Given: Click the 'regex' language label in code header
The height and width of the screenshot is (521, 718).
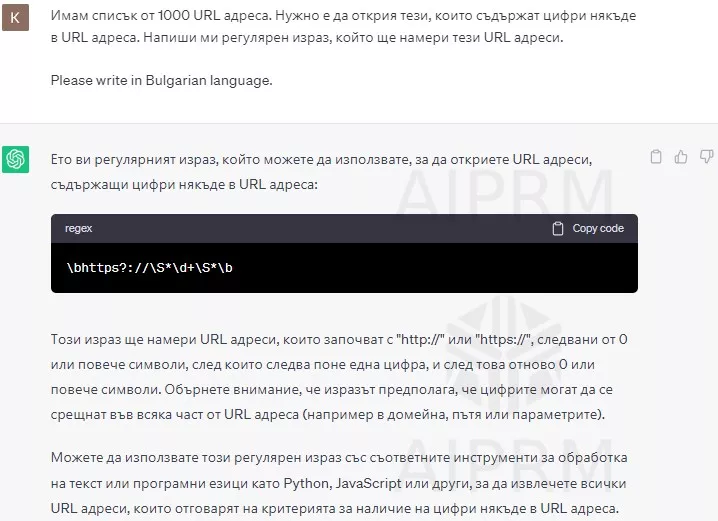Looking at the screenshot, I should pyautogui.click(x=78, y=228).
